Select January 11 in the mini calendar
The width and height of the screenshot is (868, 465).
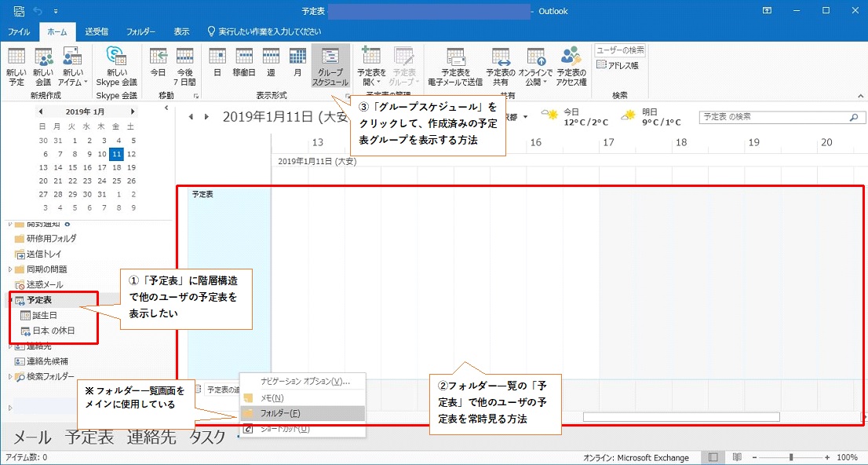click(116, 154)
